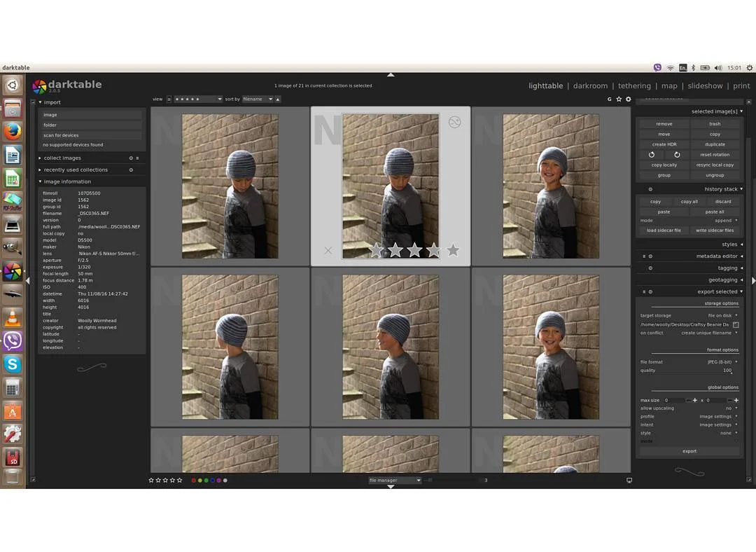Open the slideshow view
Screen dimensions: 756x552
705,86
